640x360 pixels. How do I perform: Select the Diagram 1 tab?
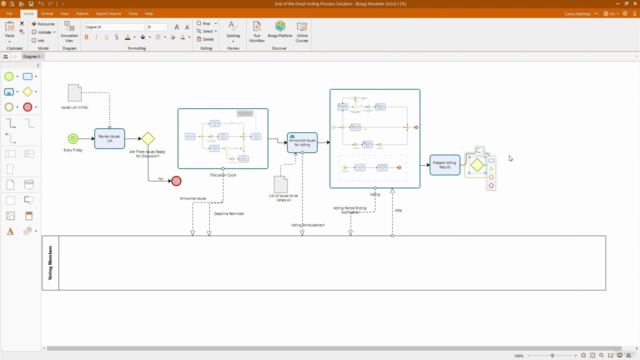point(31,56)
